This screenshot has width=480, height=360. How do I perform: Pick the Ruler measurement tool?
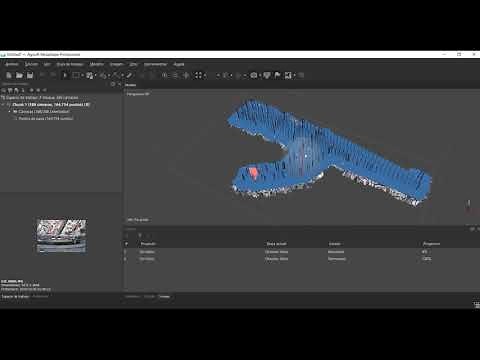pyautogui.click(x=129, y=75)
